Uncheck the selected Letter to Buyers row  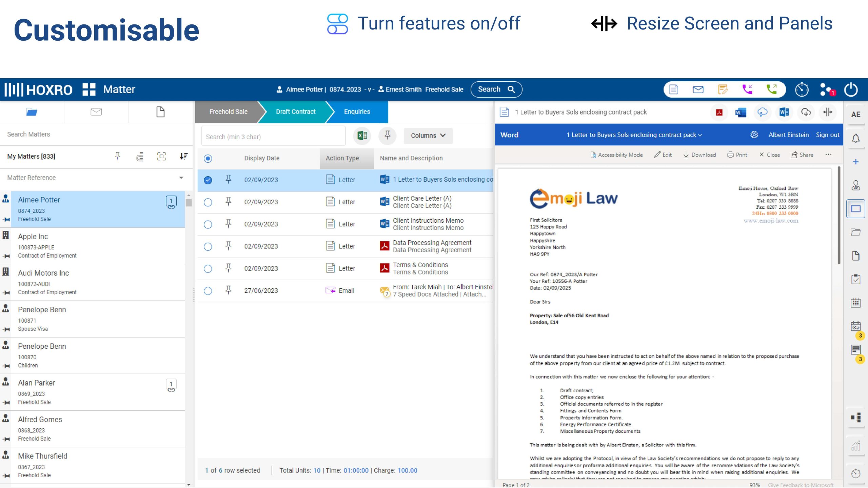point(208,180)
